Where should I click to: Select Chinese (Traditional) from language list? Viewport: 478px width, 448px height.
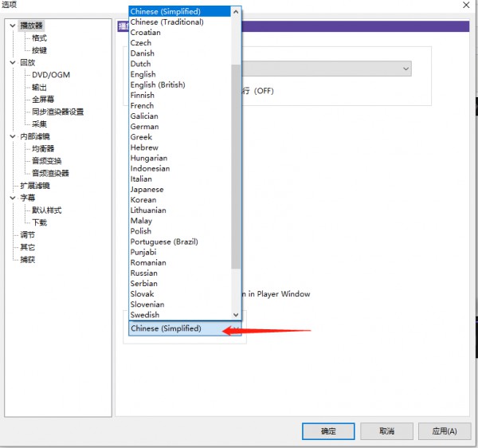click(x=180, y=22)
